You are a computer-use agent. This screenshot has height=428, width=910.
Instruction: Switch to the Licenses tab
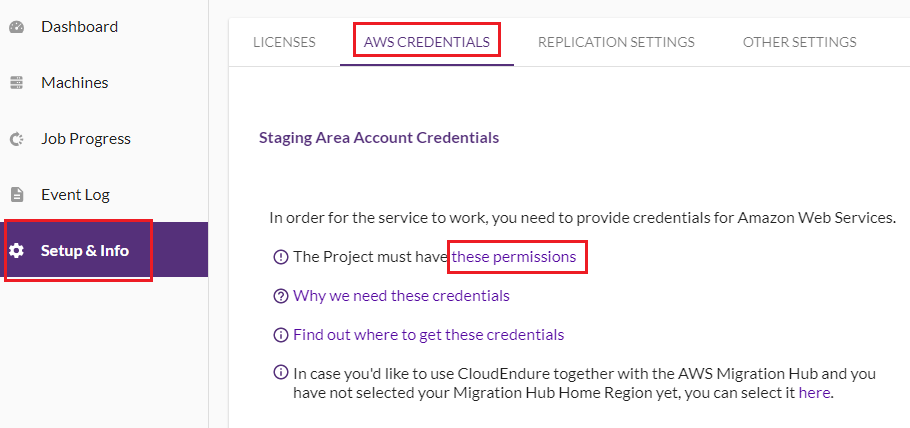point(284,42)
